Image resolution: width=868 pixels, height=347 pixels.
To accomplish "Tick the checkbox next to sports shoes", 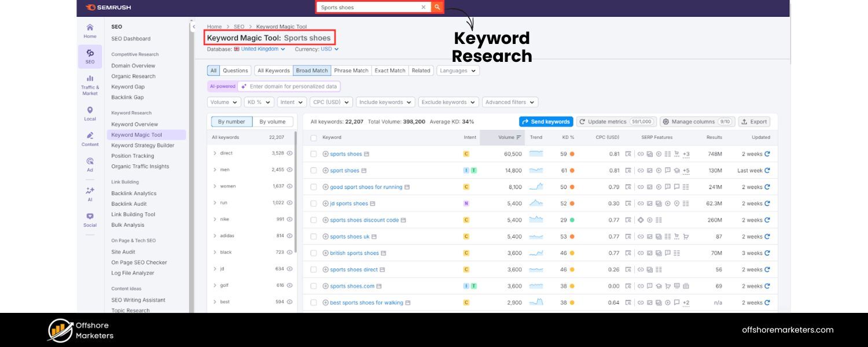I will click(313, 154).
